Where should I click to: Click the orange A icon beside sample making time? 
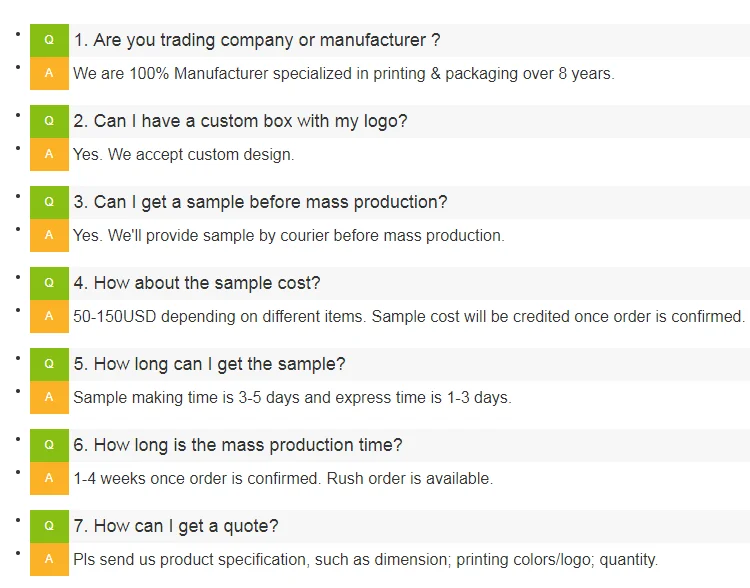(x=49, y=397)
